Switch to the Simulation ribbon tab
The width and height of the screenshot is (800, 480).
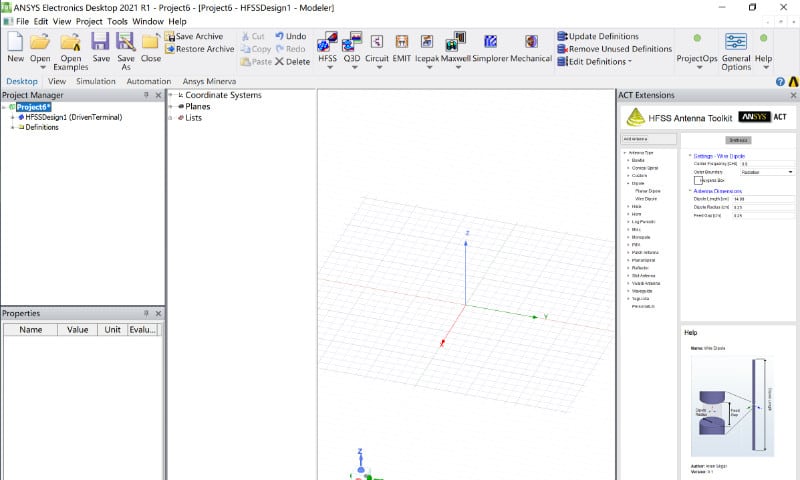[96, 81]
